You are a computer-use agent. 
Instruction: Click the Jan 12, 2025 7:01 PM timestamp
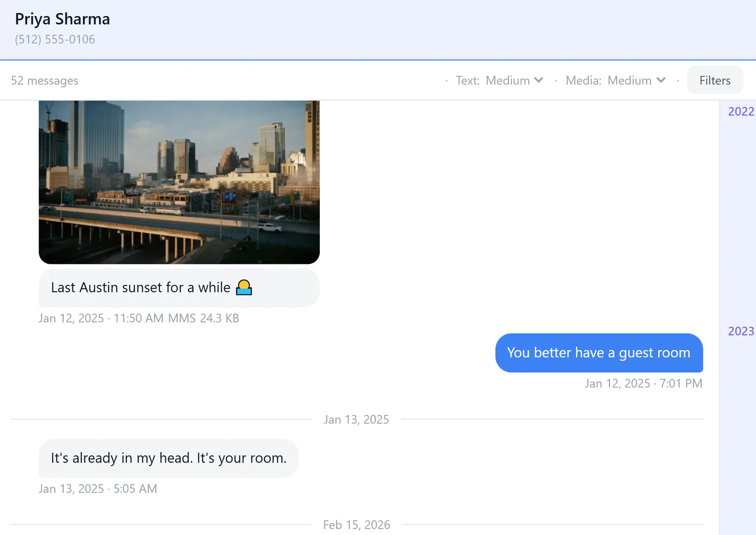pos(643,383)
